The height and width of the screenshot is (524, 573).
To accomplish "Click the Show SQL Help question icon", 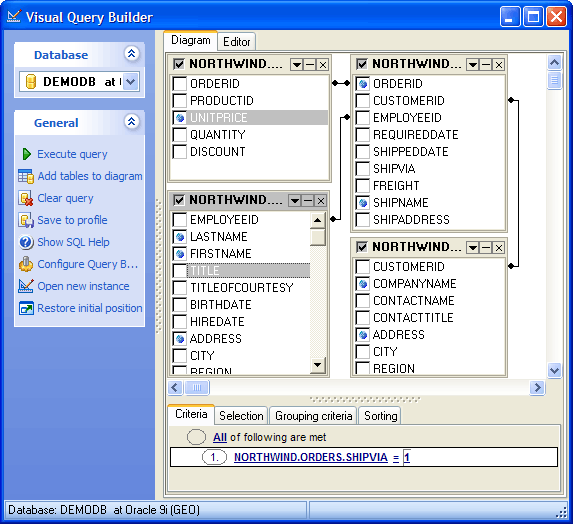I will point(26,242).
